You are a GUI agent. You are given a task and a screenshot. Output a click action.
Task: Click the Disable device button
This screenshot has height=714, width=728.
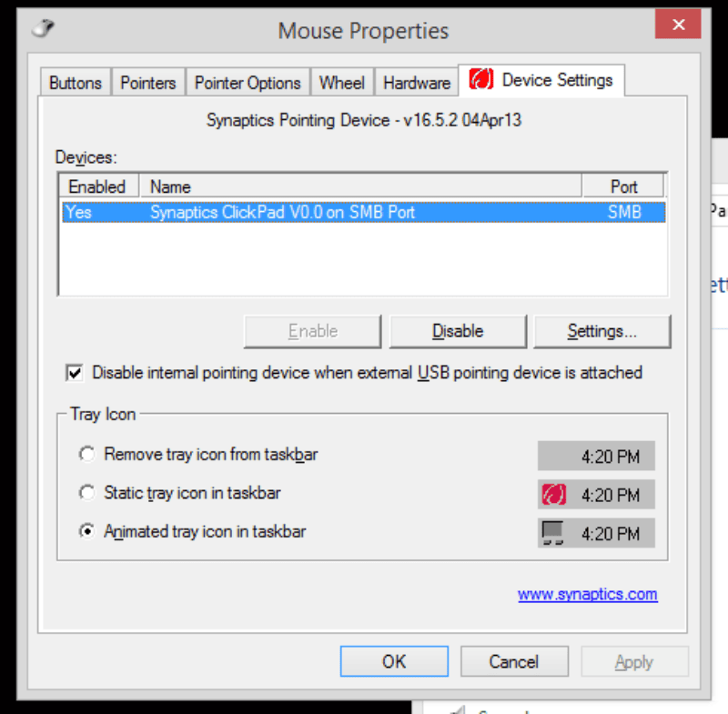coord(458,331)
